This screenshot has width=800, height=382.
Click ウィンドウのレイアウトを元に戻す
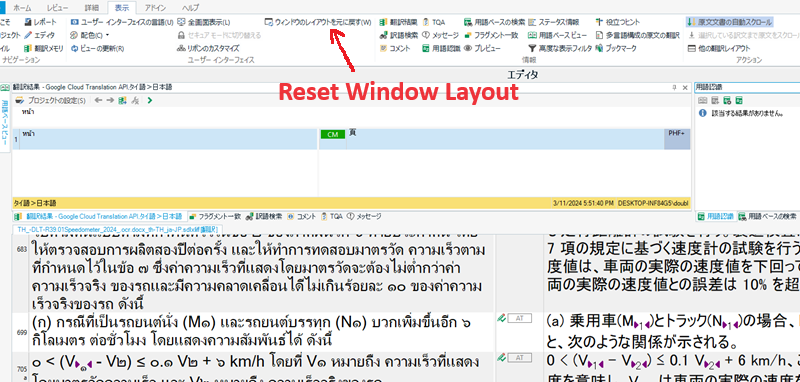pos(318,22)
